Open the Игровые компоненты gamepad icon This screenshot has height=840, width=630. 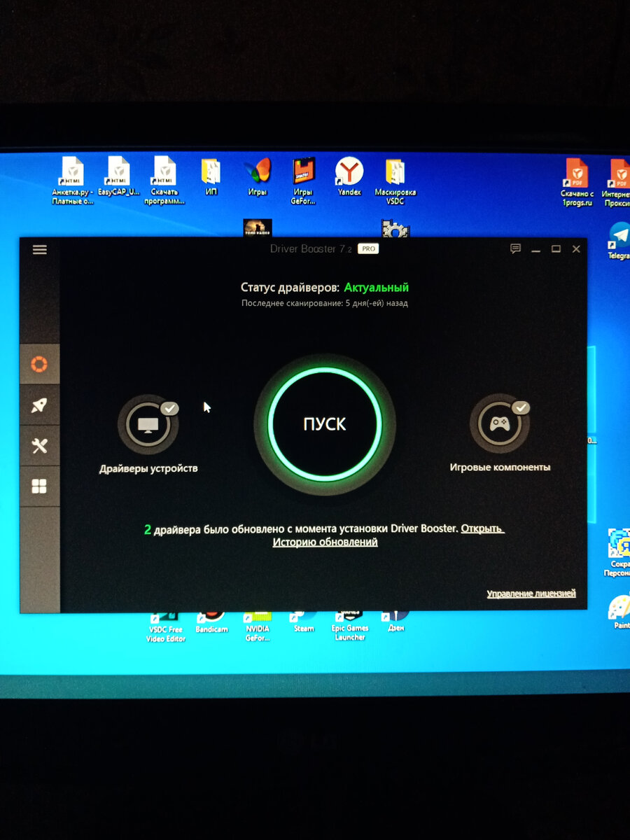pyautogui.click(x=499, y=423)
